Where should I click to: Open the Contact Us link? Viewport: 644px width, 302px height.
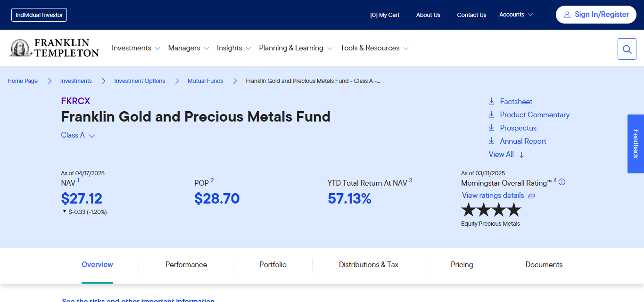point(471,15)
